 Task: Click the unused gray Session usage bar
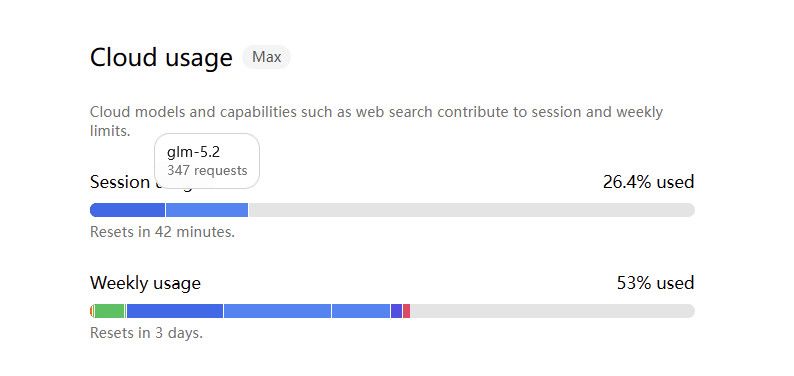point(471,210)
